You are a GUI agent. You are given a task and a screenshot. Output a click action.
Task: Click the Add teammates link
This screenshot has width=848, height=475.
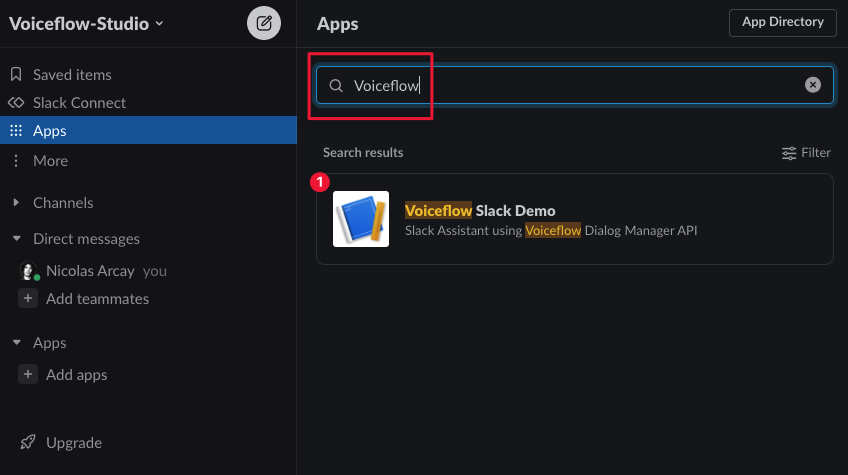[97, 299]
